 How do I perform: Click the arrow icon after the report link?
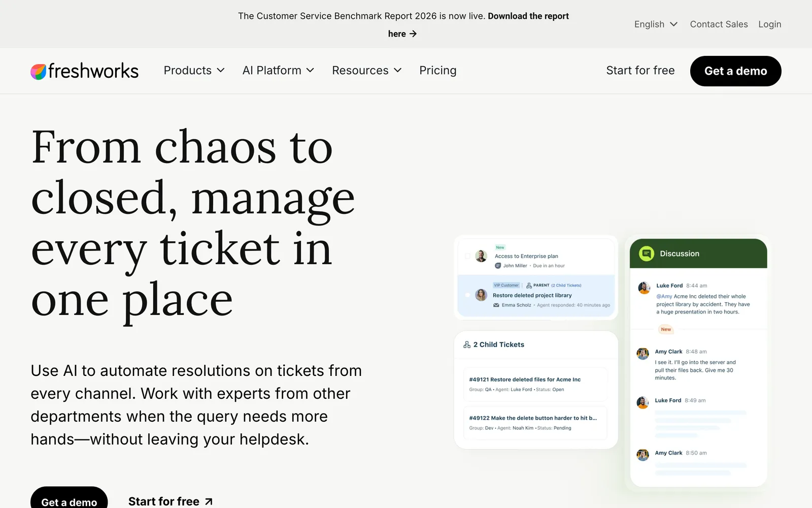pyautogui.click(x=413, y=34)
